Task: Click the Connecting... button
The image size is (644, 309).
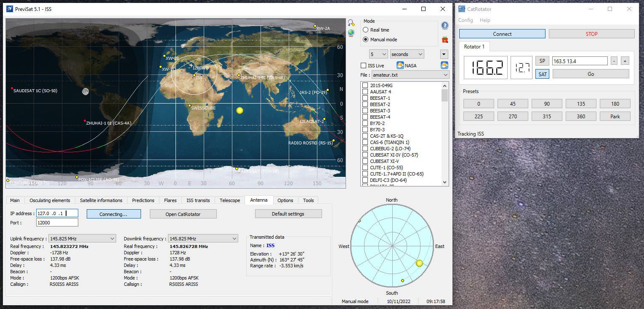Action: [x=114, y=214]
